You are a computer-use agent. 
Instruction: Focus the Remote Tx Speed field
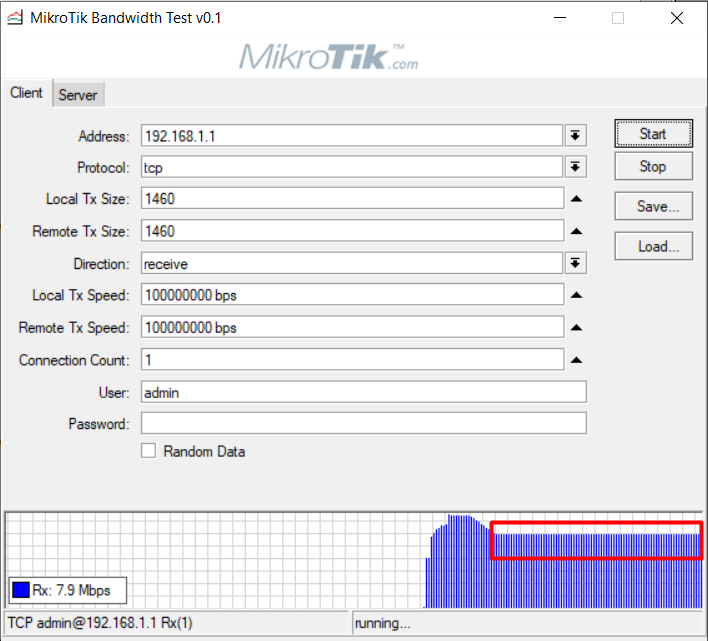(x=352, y=328)
